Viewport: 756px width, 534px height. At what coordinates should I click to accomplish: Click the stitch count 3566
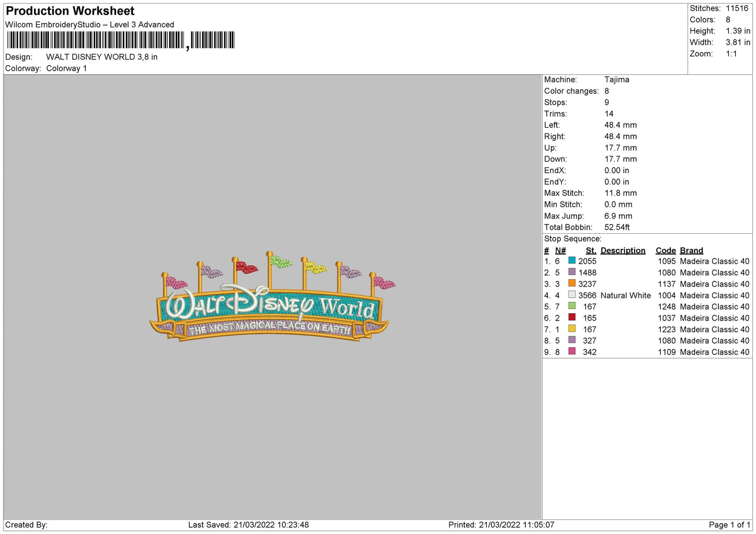(587, 296)
